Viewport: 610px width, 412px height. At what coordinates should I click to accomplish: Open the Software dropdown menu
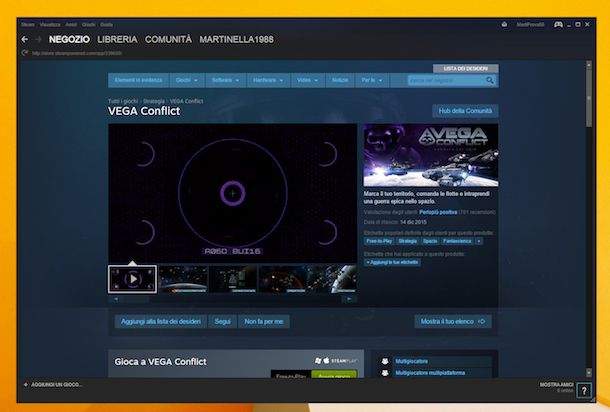[x=226, y=80]
